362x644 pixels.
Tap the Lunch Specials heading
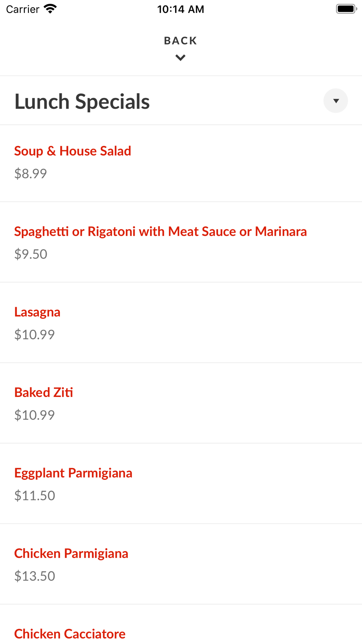tap(82, 101)
